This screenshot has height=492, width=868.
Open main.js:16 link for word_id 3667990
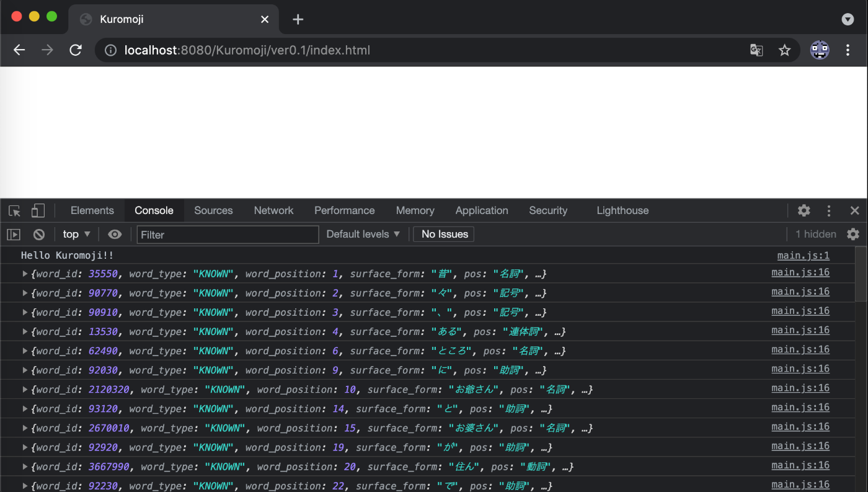(800, 465)
